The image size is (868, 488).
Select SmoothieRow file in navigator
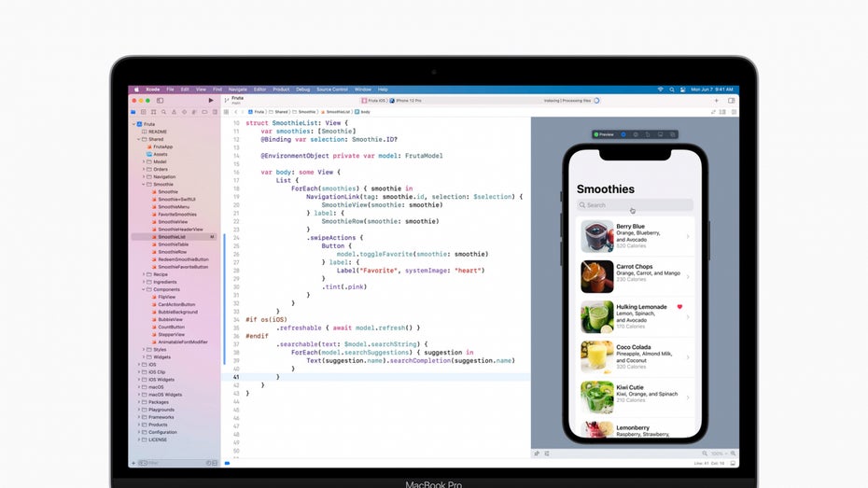[172, 252]
